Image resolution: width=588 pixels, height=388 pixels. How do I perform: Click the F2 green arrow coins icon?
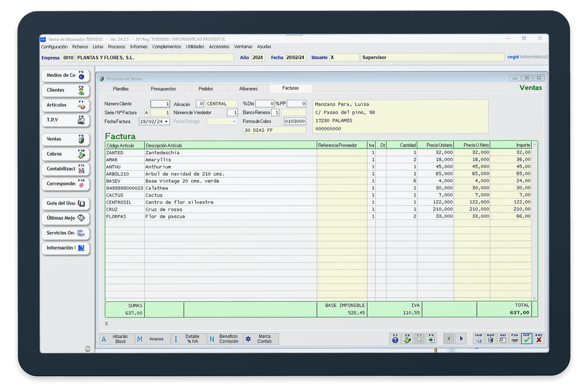point(407,339)
